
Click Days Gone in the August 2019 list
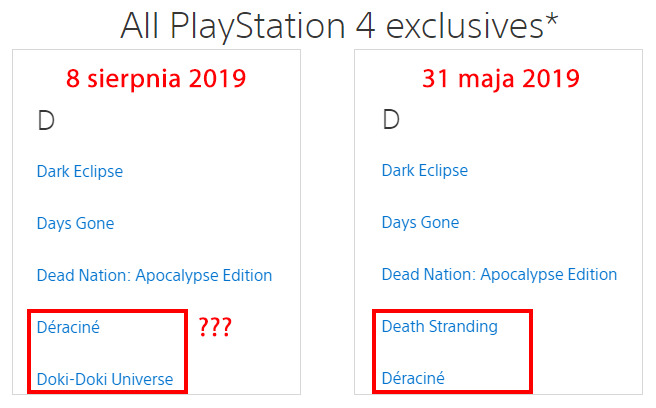[x=75, y=223]
